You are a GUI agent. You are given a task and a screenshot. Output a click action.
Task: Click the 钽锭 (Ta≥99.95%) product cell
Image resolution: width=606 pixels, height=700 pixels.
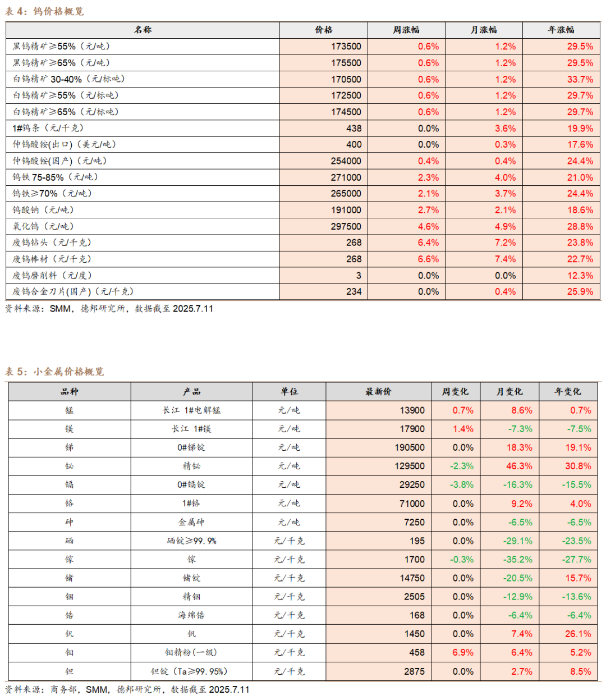coord(192,671)
